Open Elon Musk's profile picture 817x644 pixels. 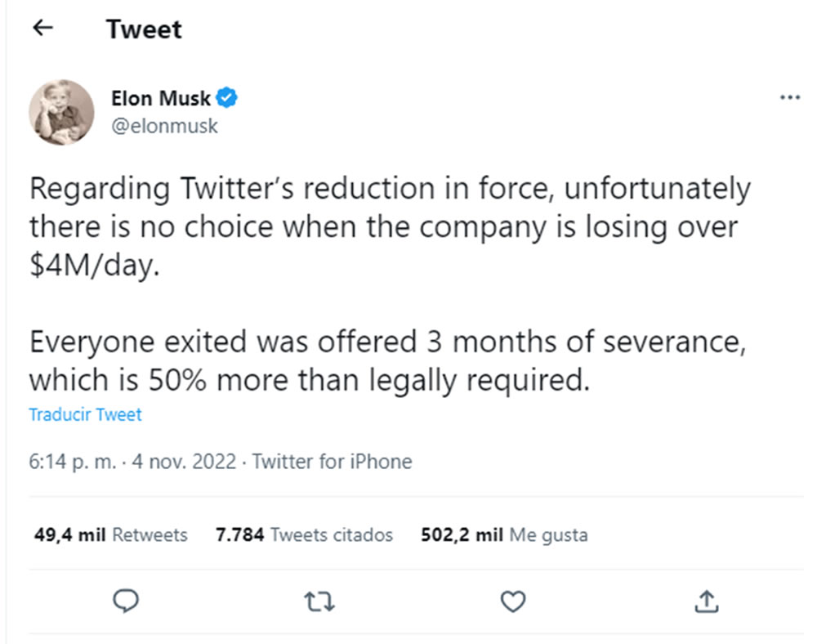[x=61, y=112]
